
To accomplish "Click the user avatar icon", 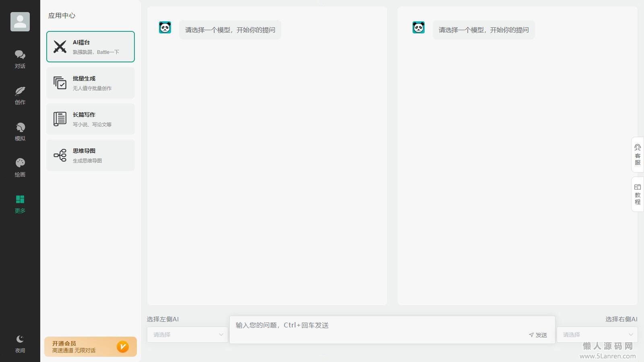I will 20,22.
